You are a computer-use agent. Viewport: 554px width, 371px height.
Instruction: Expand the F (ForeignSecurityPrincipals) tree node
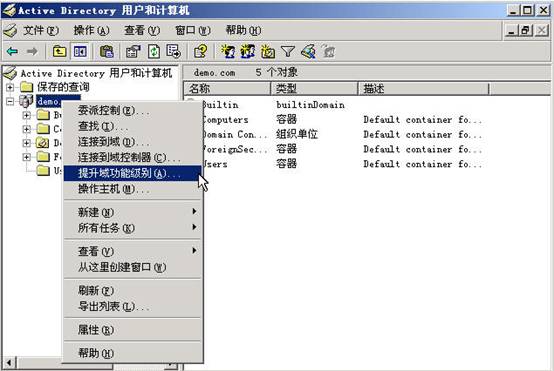[x=26, y=157]
